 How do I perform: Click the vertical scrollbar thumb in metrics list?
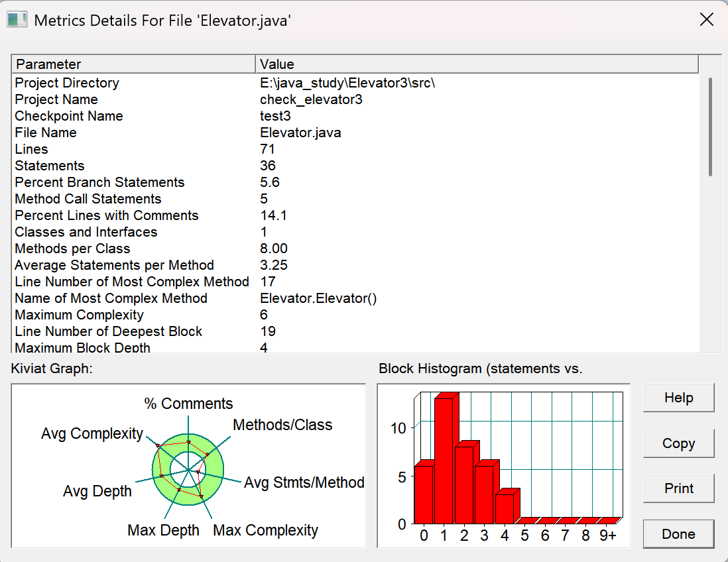point(710,127)
